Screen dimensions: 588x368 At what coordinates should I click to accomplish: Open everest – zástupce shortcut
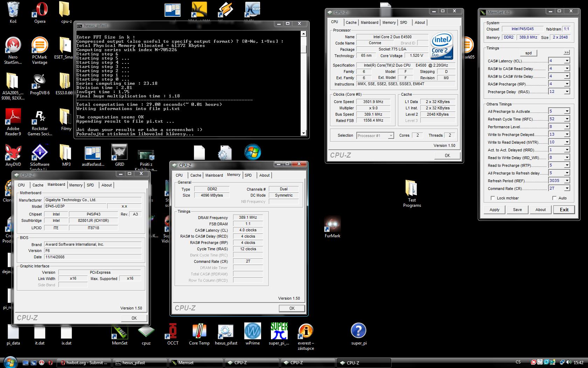306,336
